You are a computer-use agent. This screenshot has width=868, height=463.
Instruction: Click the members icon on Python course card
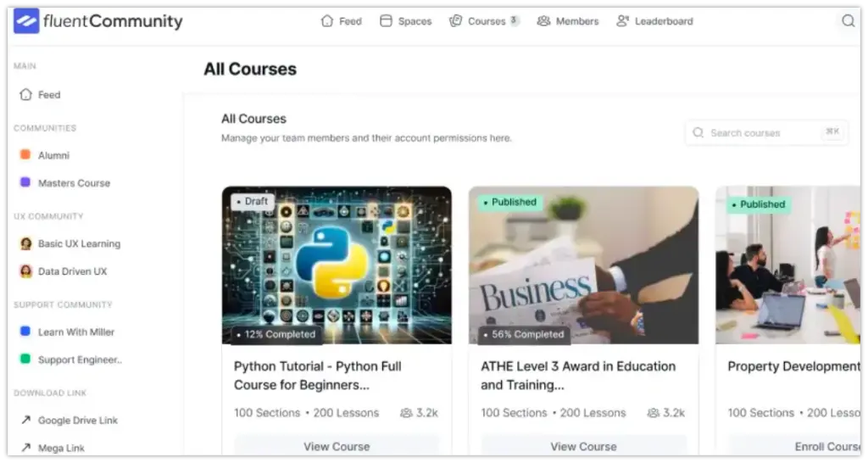(406, 413)
